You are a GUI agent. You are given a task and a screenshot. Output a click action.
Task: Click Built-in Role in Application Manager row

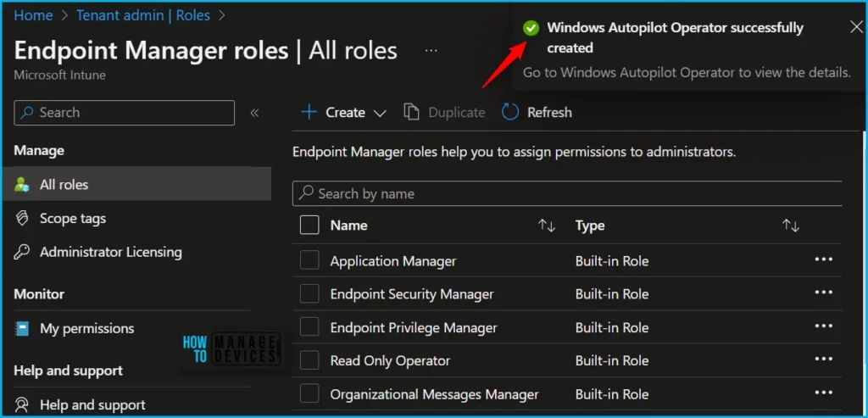(612, 261)
